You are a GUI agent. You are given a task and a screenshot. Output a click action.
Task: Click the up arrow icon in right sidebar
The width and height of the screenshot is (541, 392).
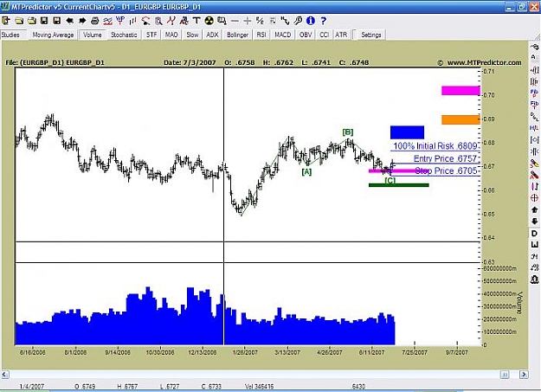pos(534,209)
